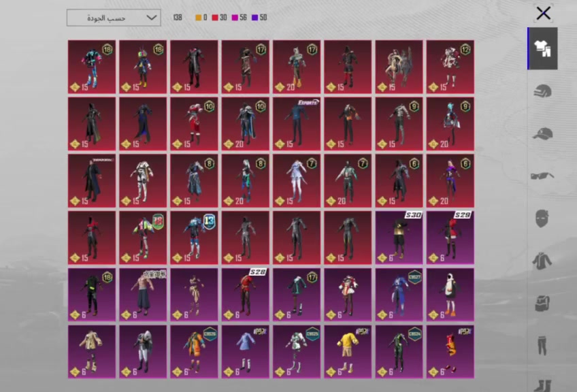Open the pants category icon
The width and height of the screenshot is (577, 392).
click(x=542, y=346)
